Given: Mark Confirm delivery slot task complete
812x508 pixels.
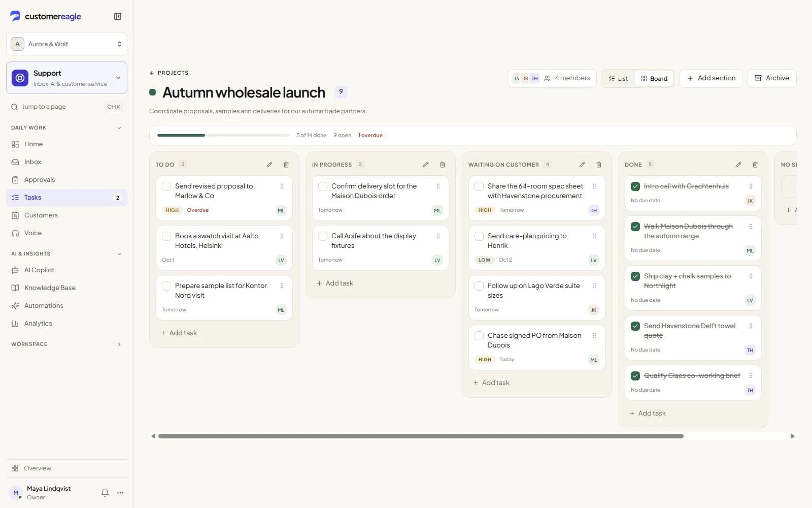Looking at the screenshot, I should (x=323, y=186).
